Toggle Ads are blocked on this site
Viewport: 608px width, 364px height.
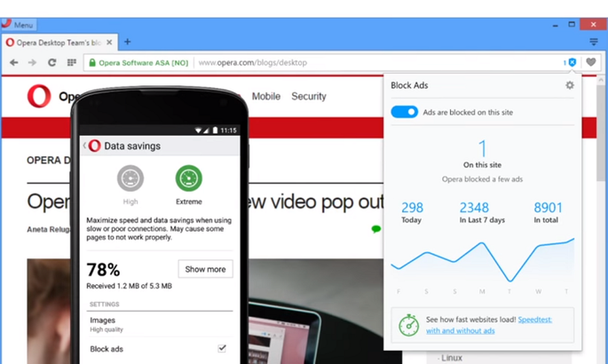(404, 112)
